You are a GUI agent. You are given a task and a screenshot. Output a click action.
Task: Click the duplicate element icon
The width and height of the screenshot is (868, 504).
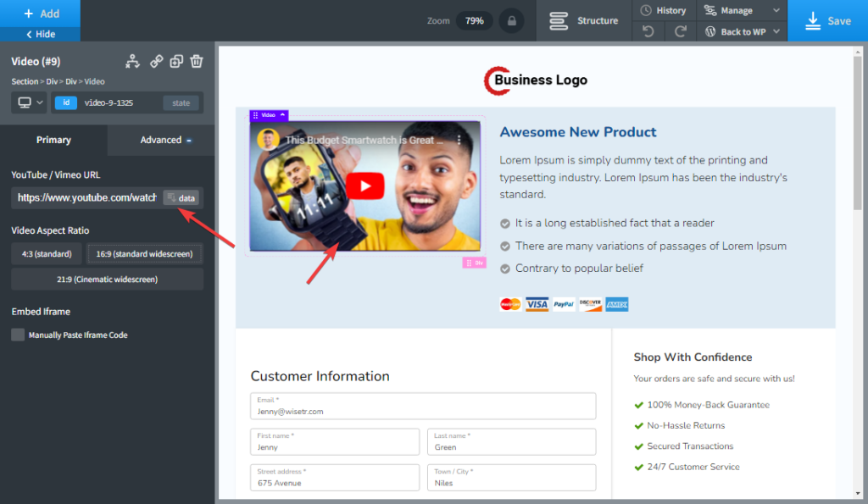tap(176, 61)
